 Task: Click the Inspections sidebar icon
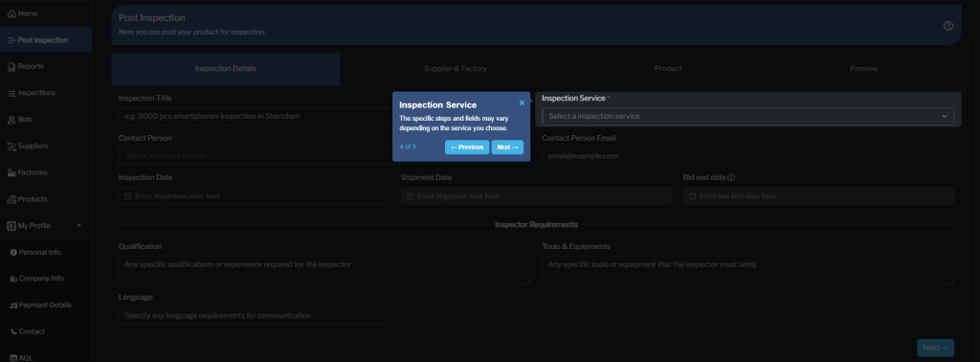coord(11,93)
